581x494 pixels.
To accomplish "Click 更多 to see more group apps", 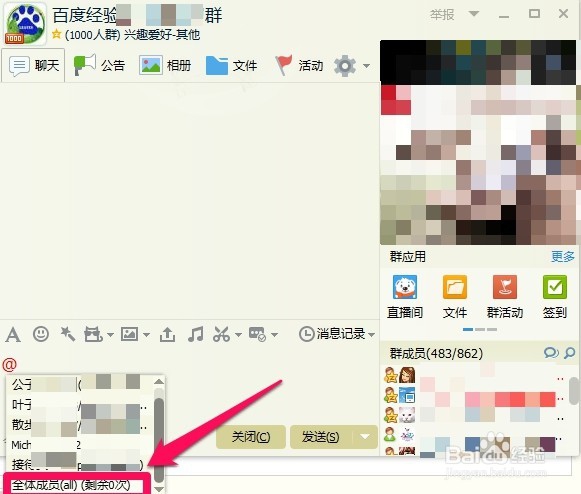I will pos(563,256).
